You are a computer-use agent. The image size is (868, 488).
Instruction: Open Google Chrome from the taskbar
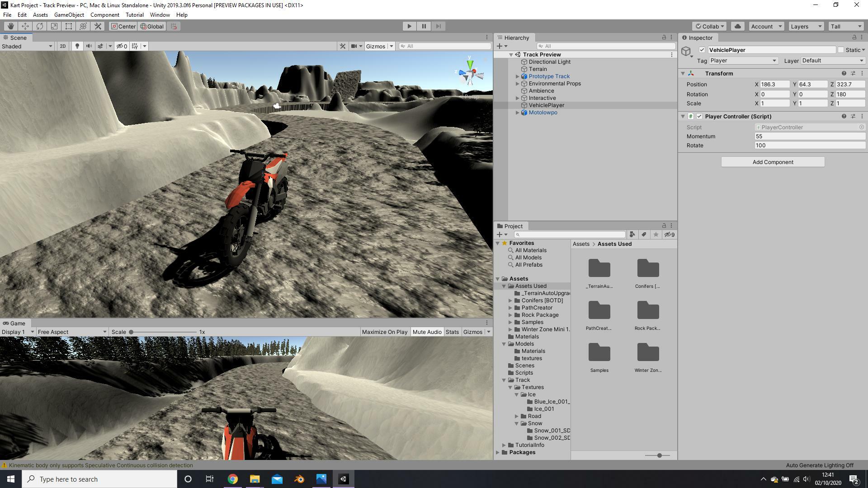pyautogui.click(x=233, y=479)
